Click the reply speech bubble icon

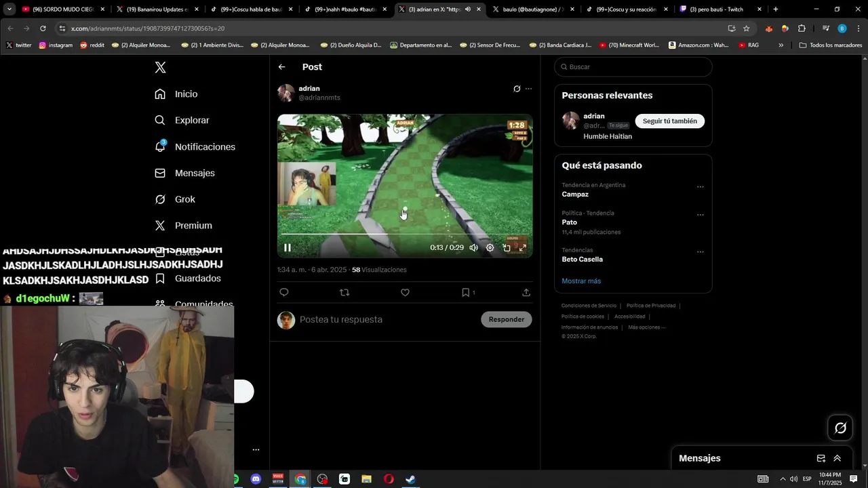click(284, 292)
